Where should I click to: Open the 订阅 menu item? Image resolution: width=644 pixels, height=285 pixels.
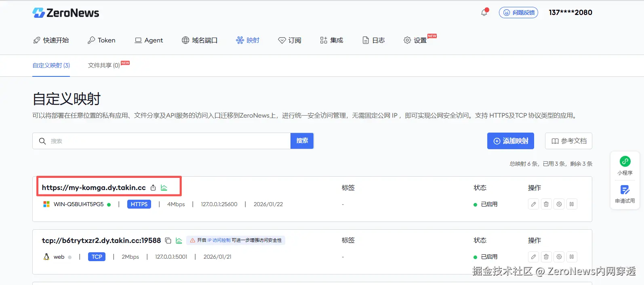pyautogui.click(x=290, y=40)
